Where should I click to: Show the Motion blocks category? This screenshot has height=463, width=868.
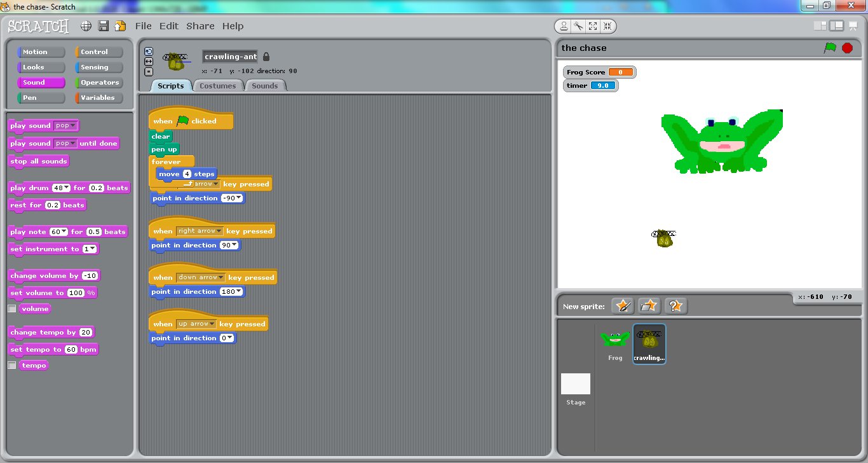[x=41, y=52]
